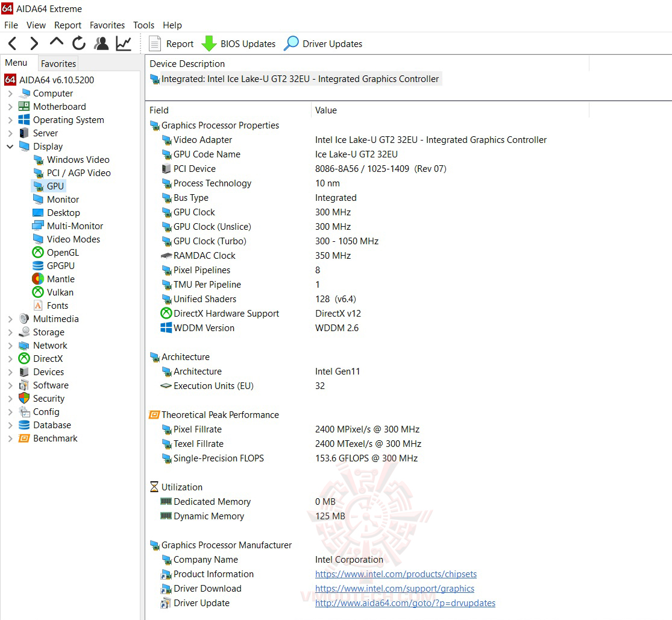Click the Mantle icon
This screenshot has width=672, height=620.
pyautogui.click(x=38, y=279)
